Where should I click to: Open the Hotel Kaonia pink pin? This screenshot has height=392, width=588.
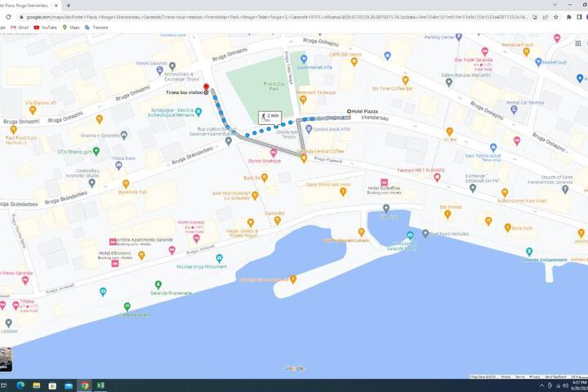[196, 238]
